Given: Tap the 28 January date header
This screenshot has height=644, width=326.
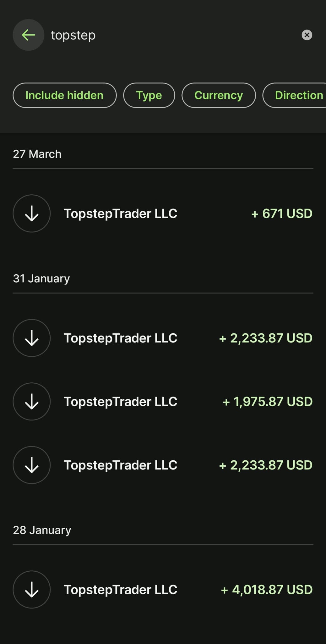Looking at the screenshot, I should point(42,530).
